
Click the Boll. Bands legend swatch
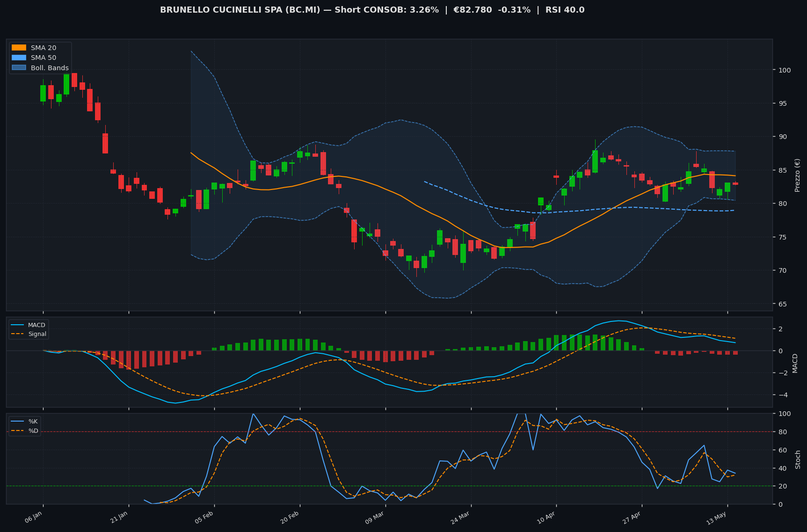click(19, 68)
